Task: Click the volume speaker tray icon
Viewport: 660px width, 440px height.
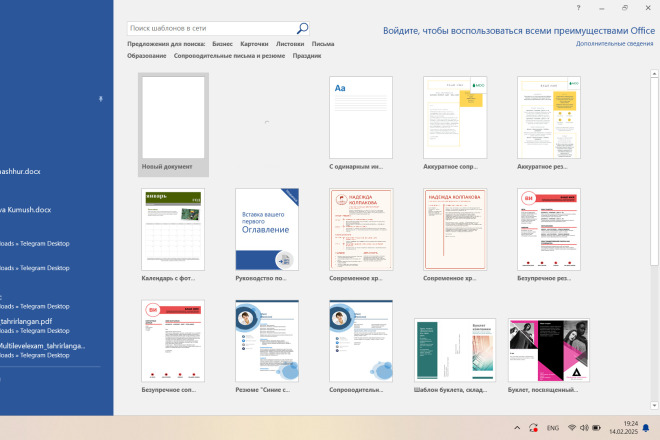Action: click(x=584, y=428)
